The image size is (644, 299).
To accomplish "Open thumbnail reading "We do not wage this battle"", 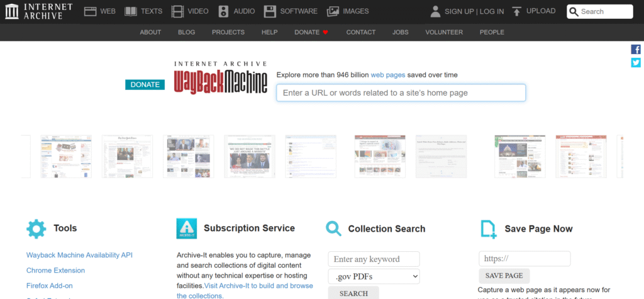I will 250,156.
